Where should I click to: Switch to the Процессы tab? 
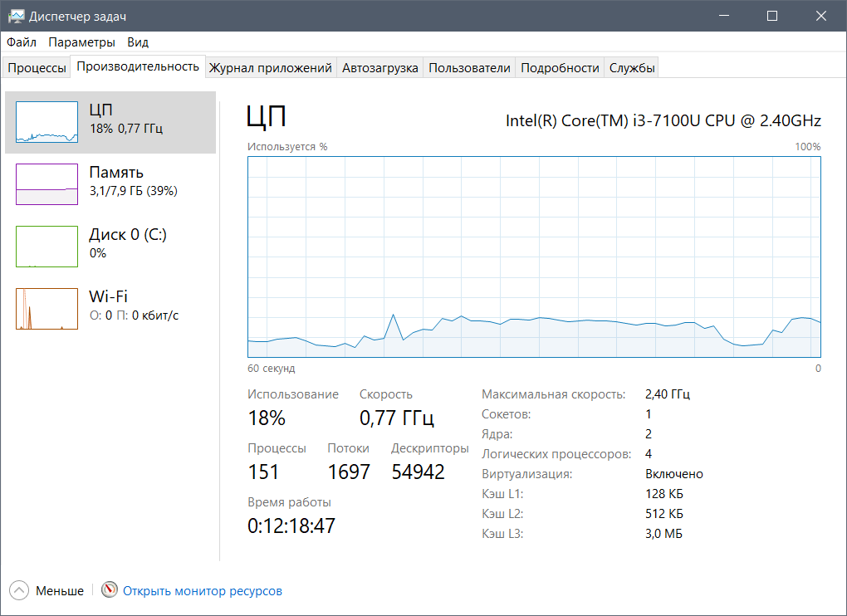37,68
